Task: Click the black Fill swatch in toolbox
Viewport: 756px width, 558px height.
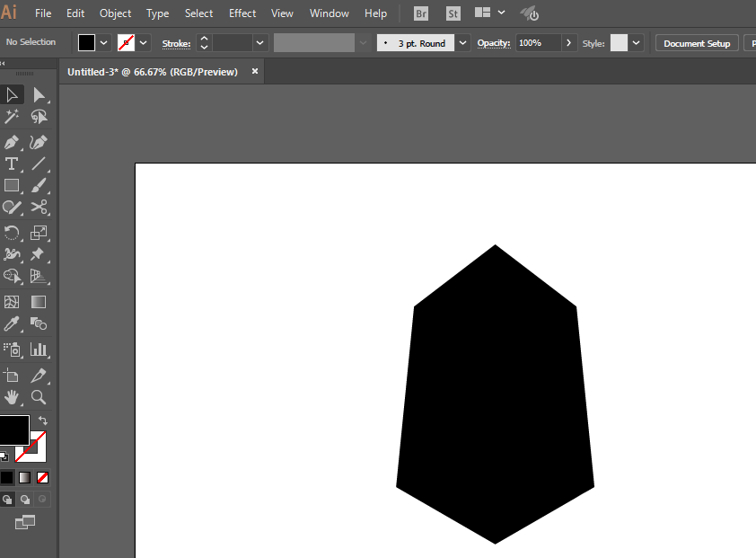Action: coord(13,430)
